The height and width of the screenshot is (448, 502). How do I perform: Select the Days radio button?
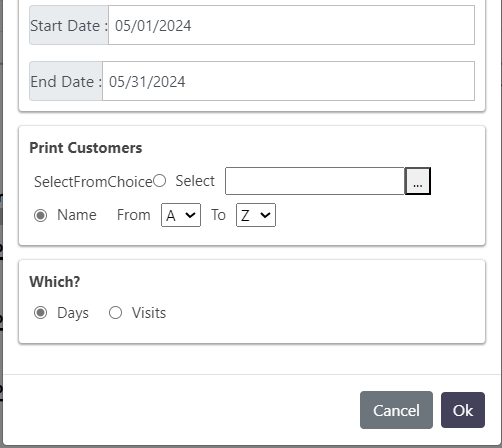point(40,313)
